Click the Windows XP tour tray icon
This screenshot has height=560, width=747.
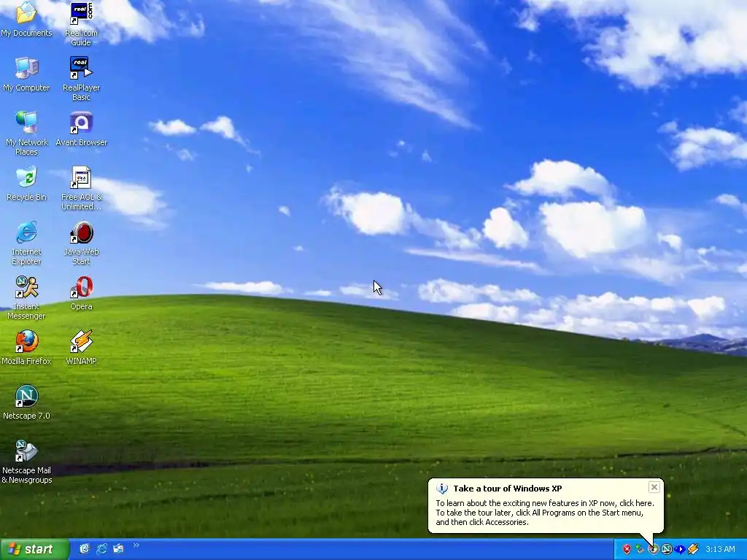pos(653,549)
